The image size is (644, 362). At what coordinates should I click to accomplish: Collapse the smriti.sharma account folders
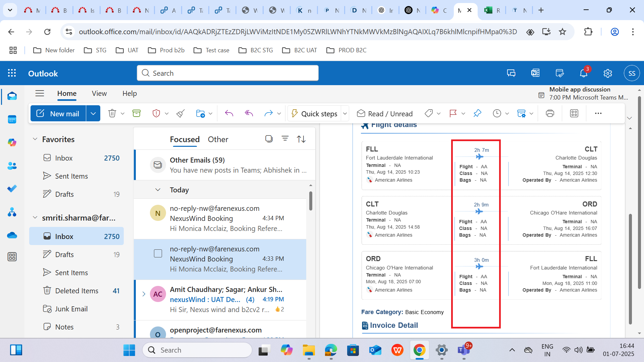(x=35, y=218)
